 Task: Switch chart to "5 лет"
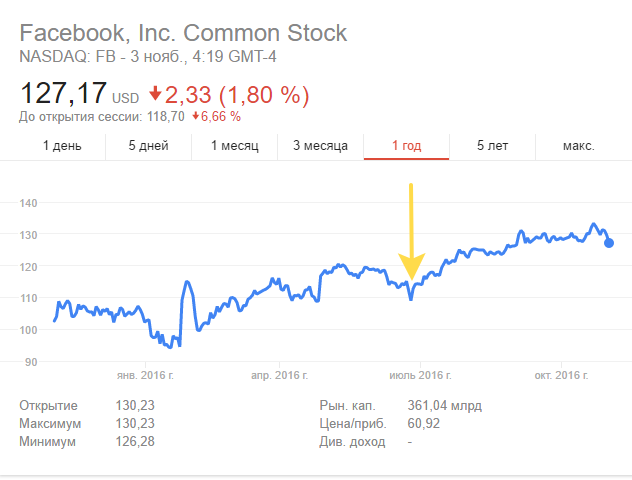point(493,146)
